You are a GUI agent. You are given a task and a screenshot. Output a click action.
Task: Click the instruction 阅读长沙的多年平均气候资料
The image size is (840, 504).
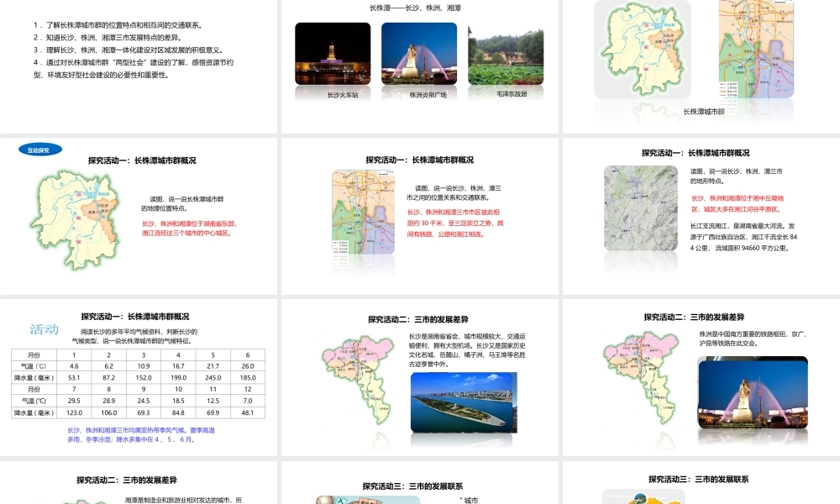[135, 336]
